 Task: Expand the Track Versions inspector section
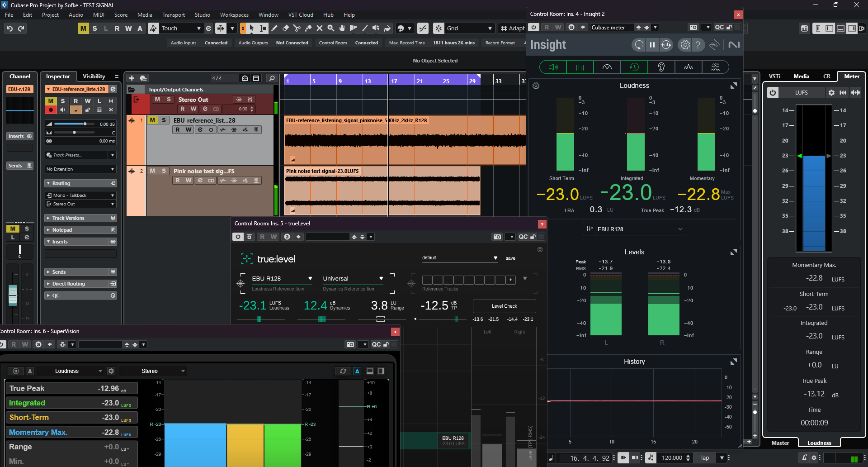(x=68, y=218)
